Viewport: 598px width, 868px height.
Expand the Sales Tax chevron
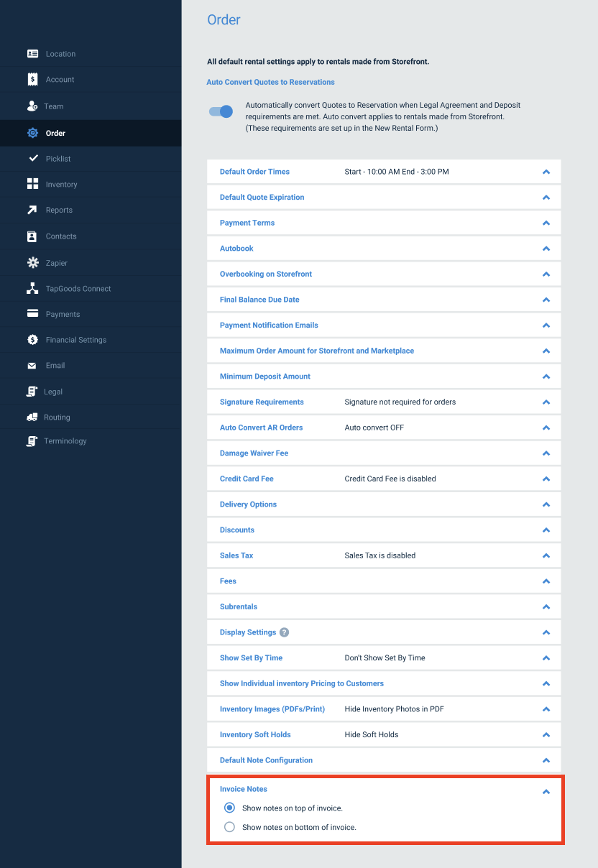[546, 555]
